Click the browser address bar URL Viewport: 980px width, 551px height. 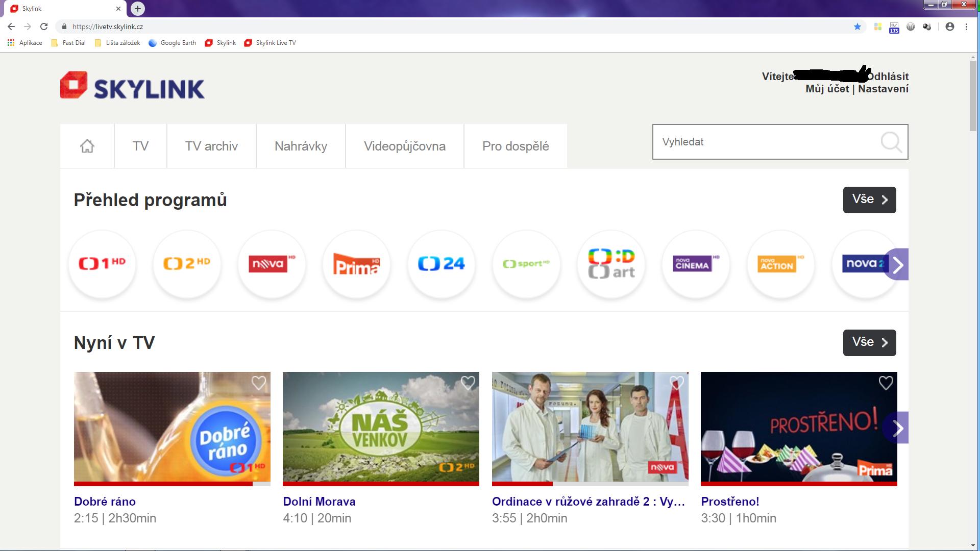coord(108,27)
